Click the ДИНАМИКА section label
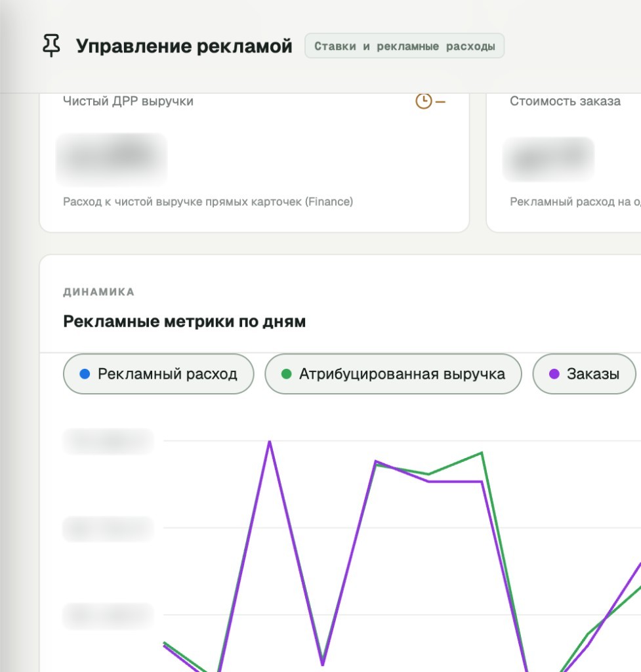The image size is (641, 672). point(99,292)
